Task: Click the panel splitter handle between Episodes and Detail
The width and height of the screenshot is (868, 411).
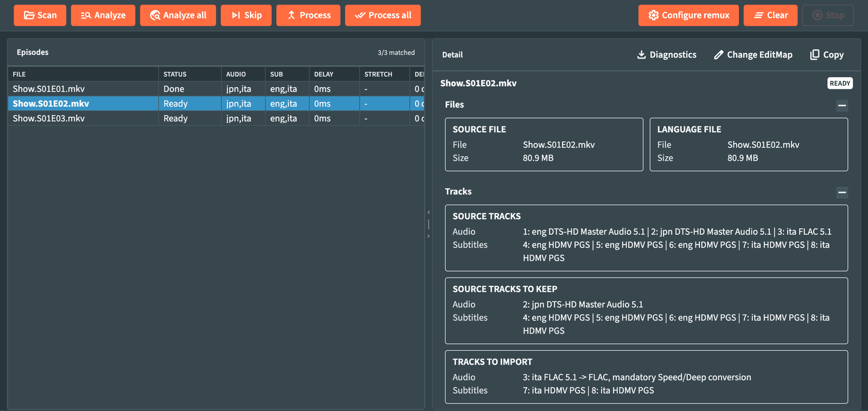Action: [429, 224]
